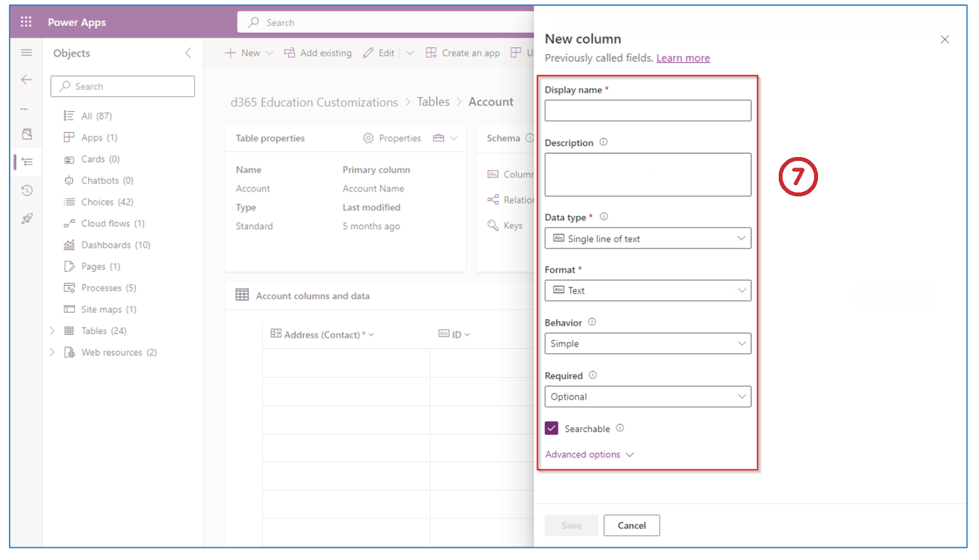Click the info icon beside Data type
The image size is (979, 560).
pyautogui.click(x=604, y=217)
